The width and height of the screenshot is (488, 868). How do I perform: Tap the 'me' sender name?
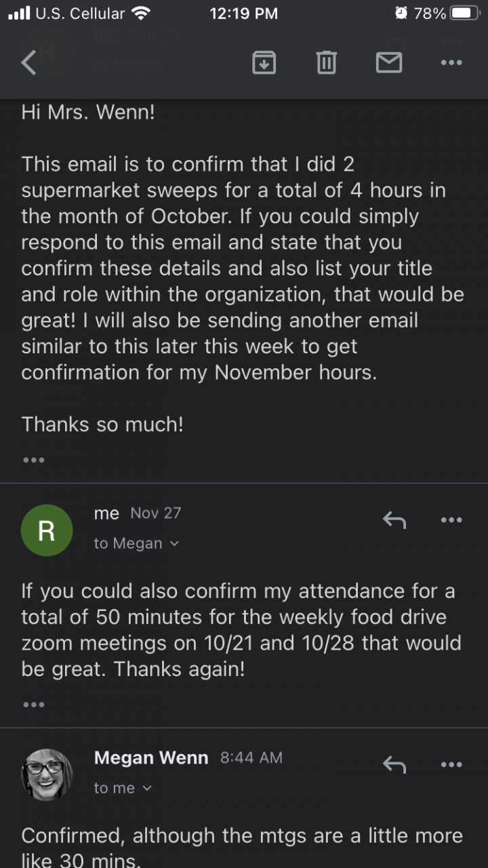point(106,513)
